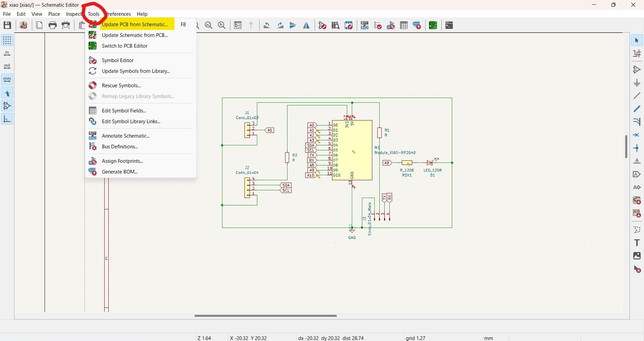Viewport: 644px width, 341px height.
Task: Open the symbol fields table icon
Action: pos(405,26)
